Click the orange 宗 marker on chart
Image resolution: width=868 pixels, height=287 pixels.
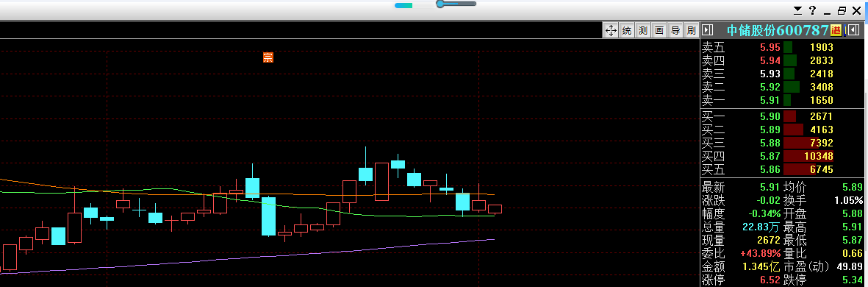pyautogui.click(x=268, y=57)
